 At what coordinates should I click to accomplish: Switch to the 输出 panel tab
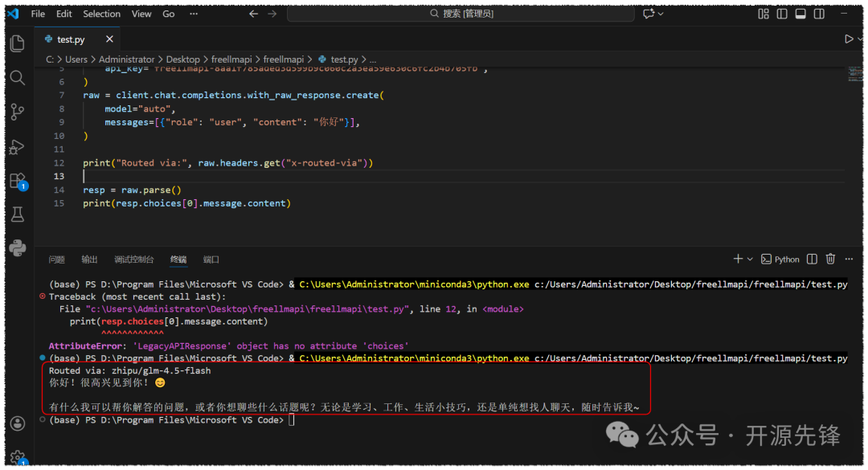pyautogui.click(x=89, y=260)
